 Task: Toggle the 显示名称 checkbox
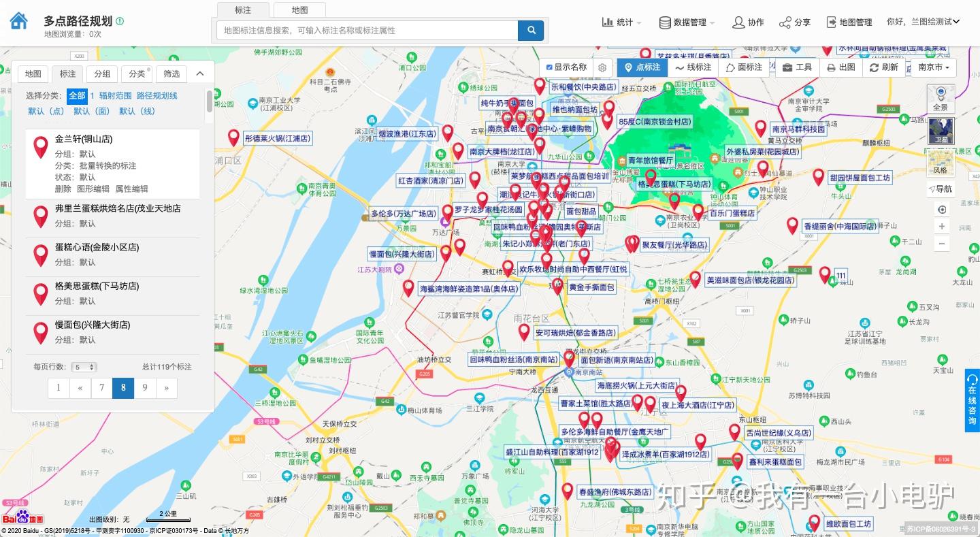[x=550, y=67]
